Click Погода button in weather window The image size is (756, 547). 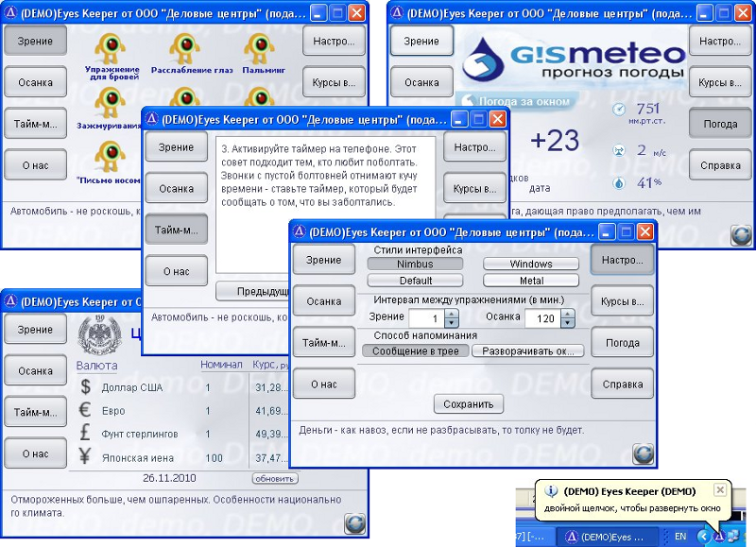click(x=720, y=124)
